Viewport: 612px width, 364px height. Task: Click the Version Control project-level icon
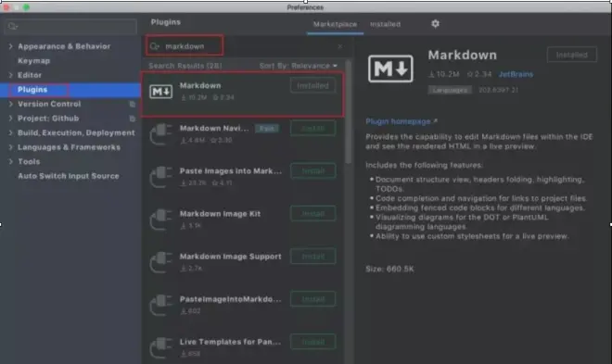coord(133,104)
